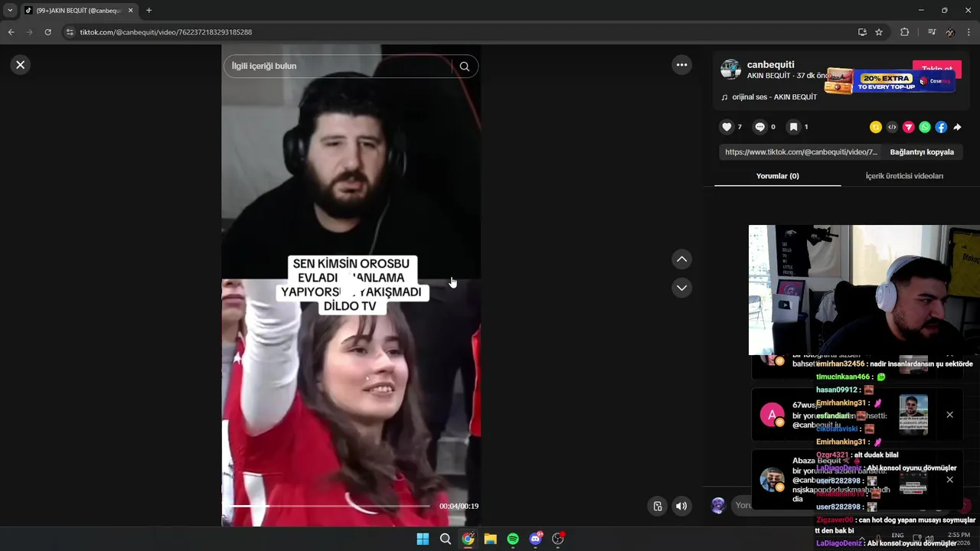Image resolution: width=980 pixels, height=551 pixels.
Task: Click the search magnifier in 'İlgili içeriği bulun'
Action: tap(464, 67)
